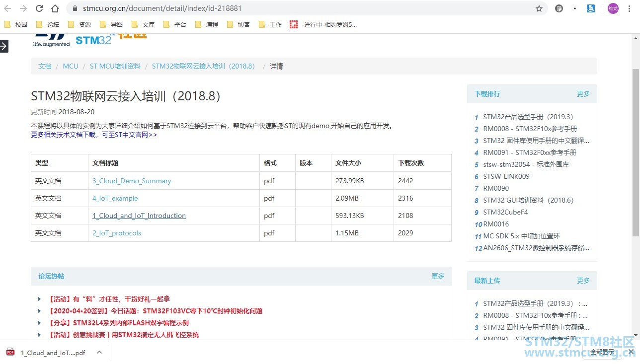Open the browser home page

(55, 8)
